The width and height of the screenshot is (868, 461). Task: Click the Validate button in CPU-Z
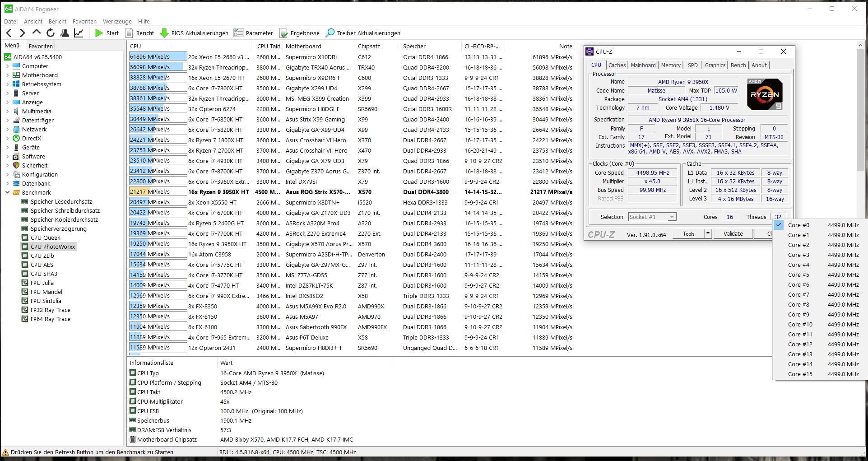[x=733, y=233]
